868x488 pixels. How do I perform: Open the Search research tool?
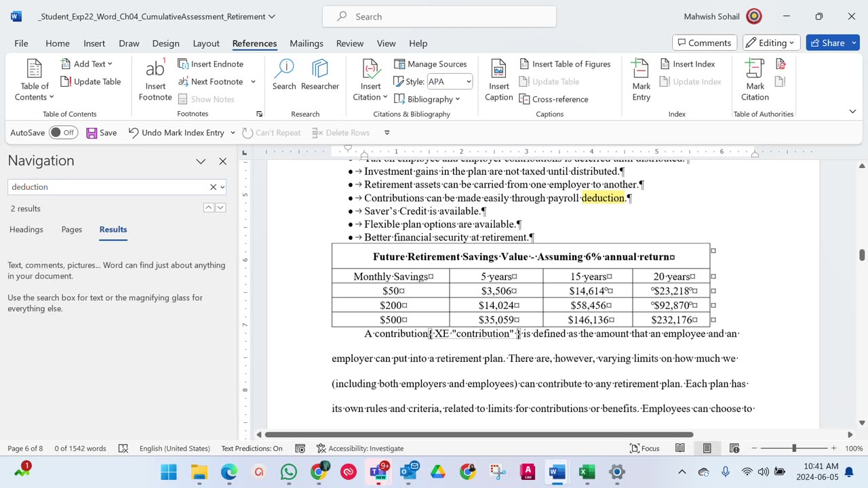[x=284, y=75]
